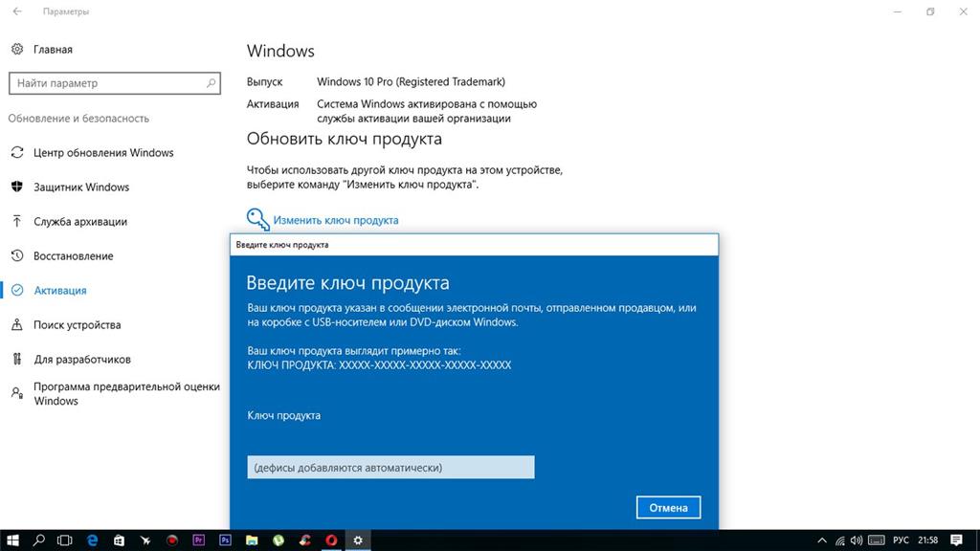980x551 pixels.
Task: Open Opera browser from taskbar
Action: tap(331, 540)
